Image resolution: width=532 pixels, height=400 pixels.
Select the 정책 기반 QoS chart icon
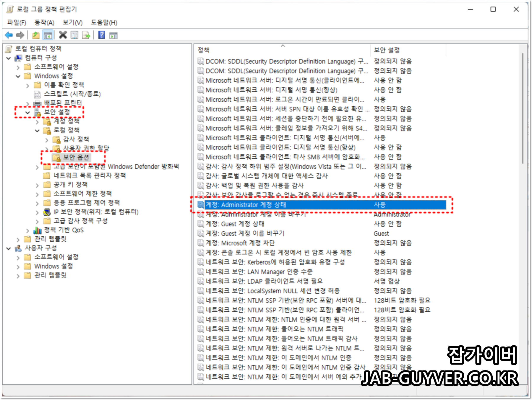coord(38,230)
